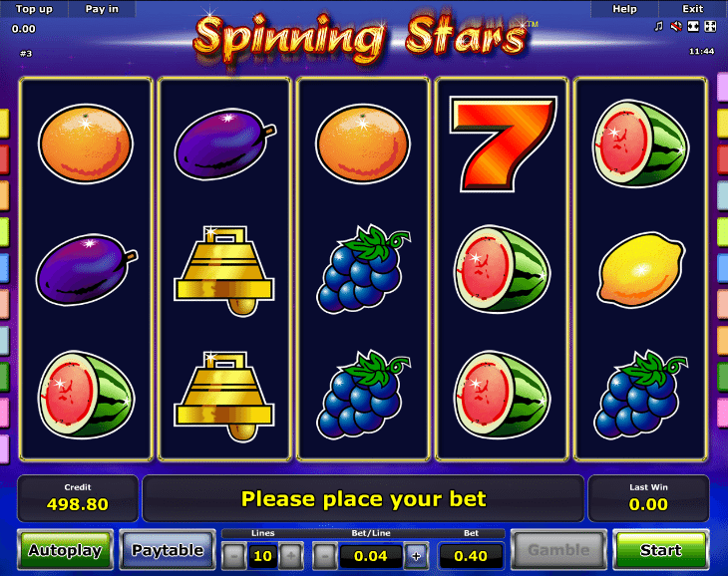Click the top golden bell symbol
The image size is (728, 576).
224,271
